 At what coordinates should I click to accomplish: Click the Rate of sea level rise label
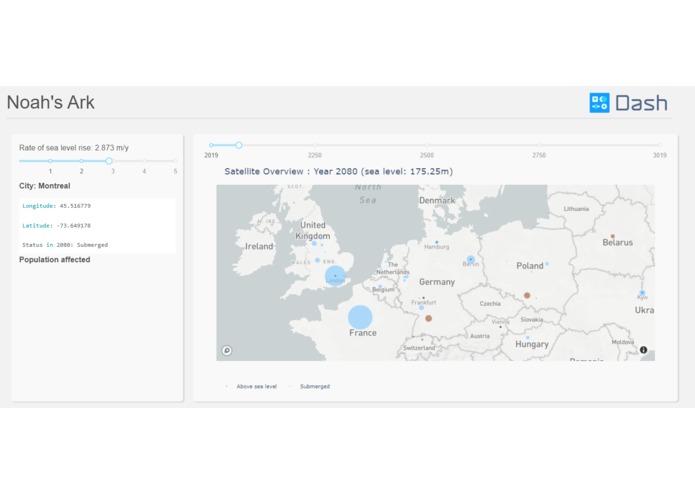pyautogui.click(x=74, y=148)
